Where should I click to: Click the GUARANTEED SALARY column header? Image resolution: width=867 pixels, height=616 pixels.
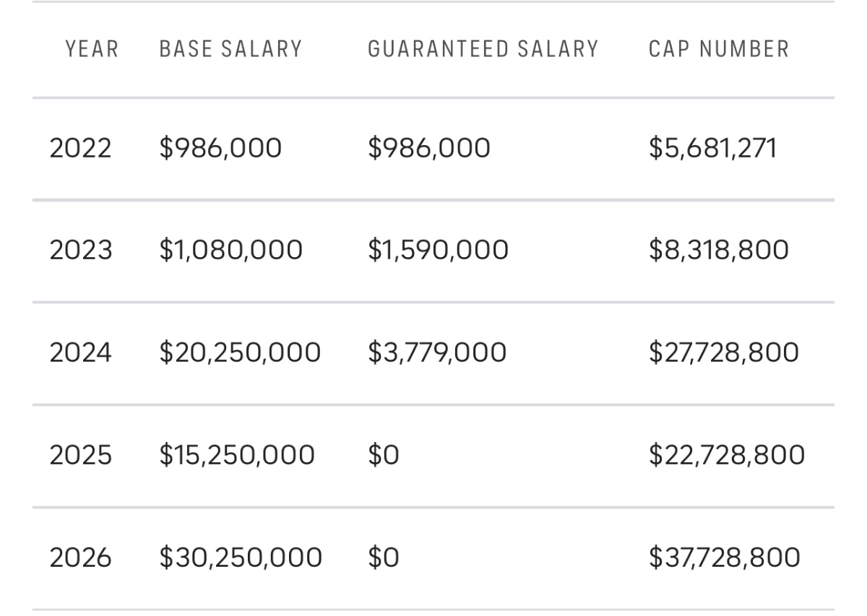[483, 49]
